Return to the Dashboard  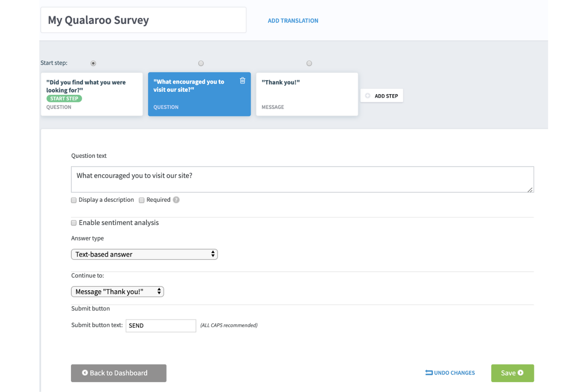point(118,373)
